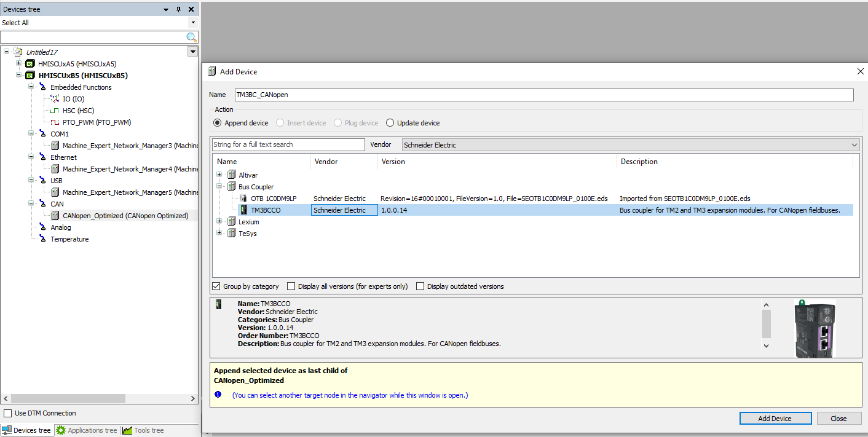Click the CAN node icon
The height and width of the screenshot is (437, 868).
point(42,204)
